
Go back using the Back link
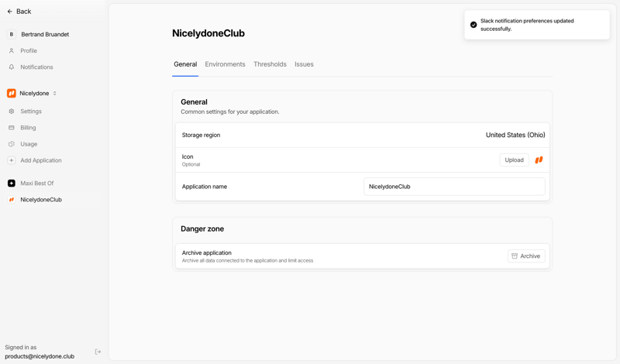(19, 12)
